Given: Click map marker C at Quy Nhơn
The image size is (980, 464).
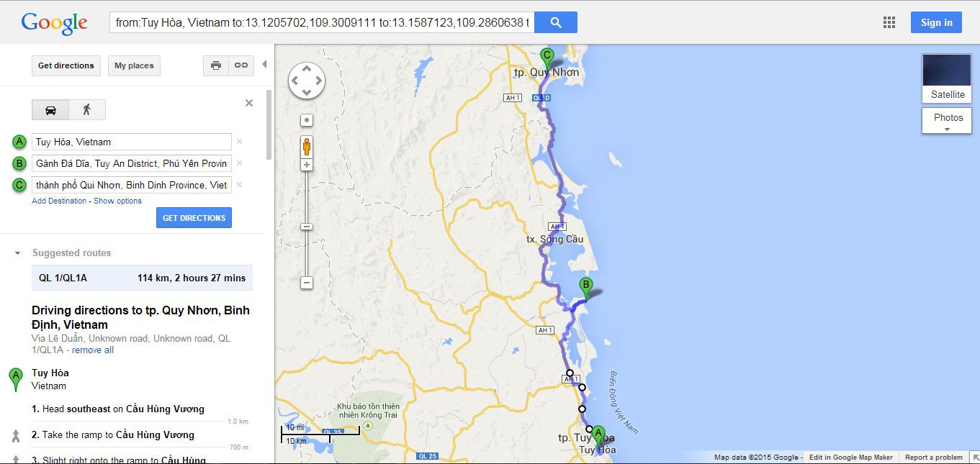Looking at the screenshot, I should coord(547,58).
